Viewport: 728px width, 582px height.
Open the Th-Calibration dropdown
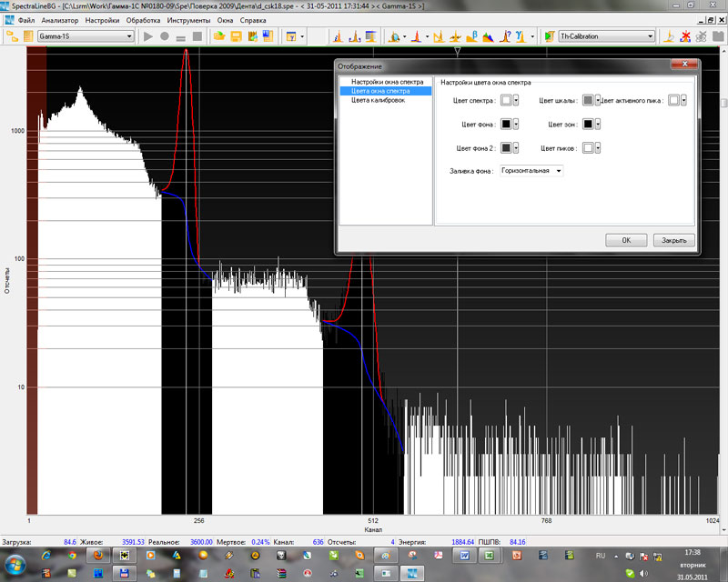point(650,36)
